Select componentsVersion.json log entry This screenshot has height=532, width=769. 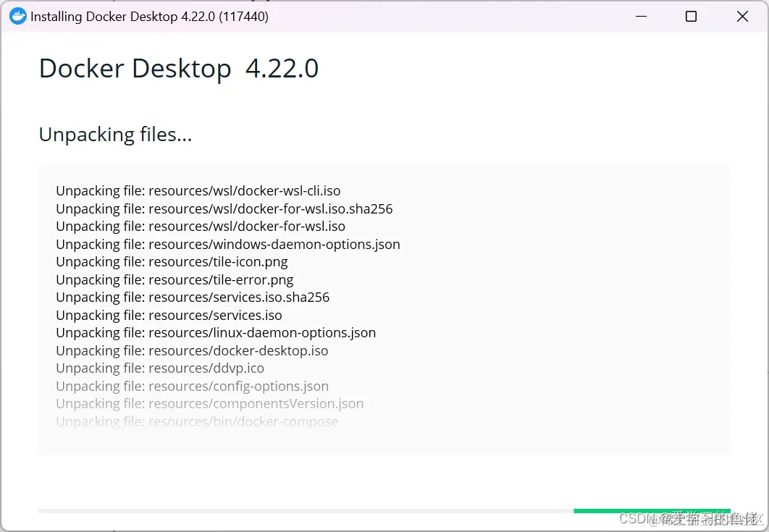pyautogui.click(x=209, y=404)
